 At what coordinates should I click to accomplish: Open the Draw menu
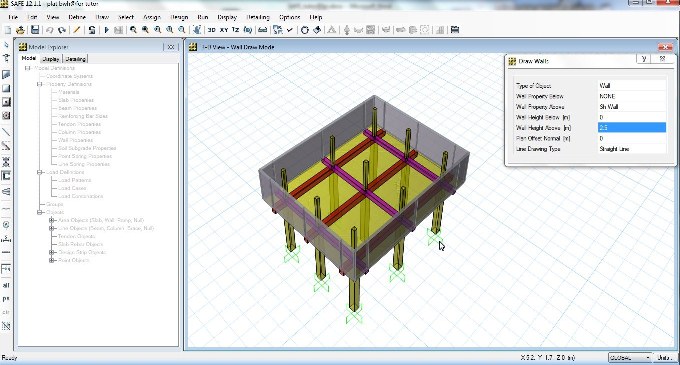[102, 17]
